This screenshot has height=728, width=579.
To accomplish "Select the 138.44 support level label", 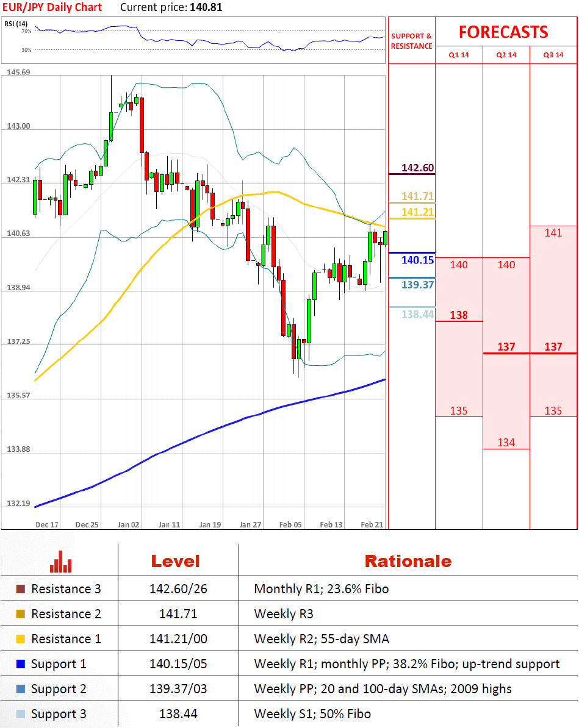I will point(417,314).
